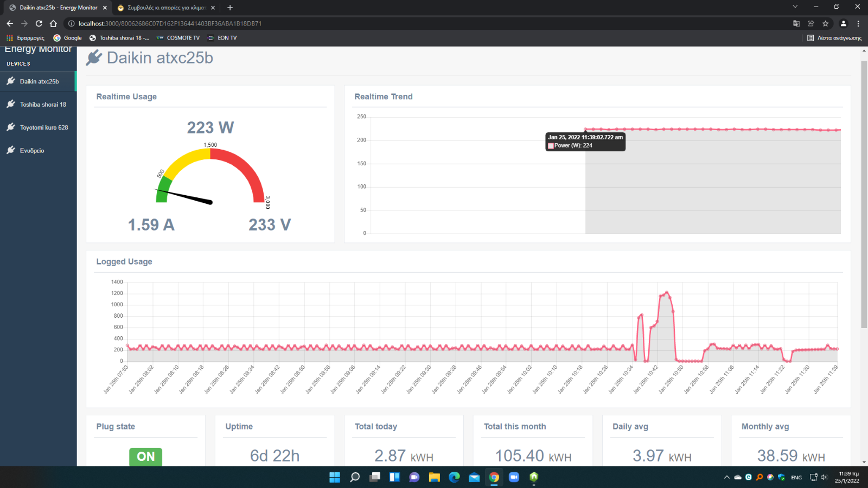Select Daikin atxc25b in the devices sidebar
868x488 pixels.
pos(38,81)
